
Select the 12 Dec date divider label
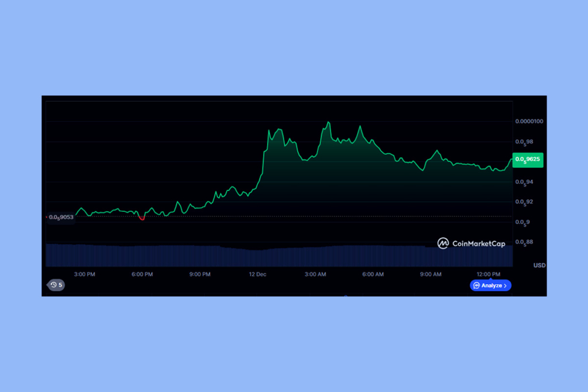coord(257,274)
